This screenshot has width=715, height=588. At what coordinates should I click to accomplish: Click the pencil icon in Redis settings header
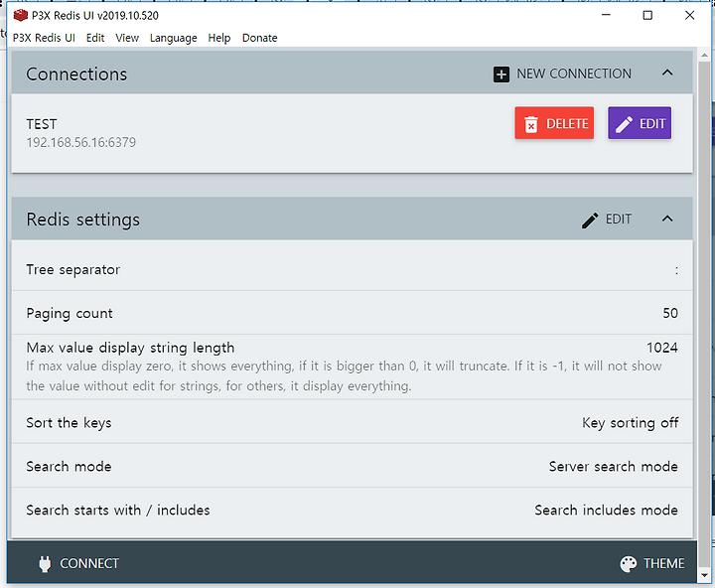(590, 220)
